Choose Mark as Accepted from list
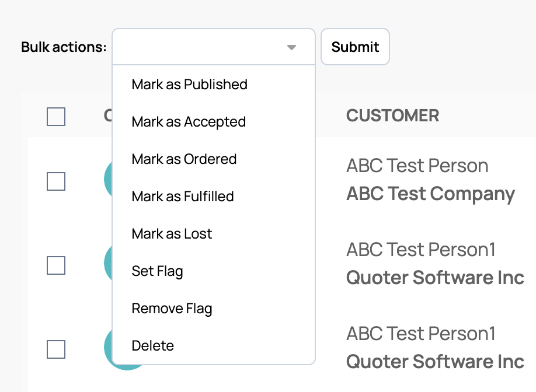This screenshot has height=392, width=536. pyautogui.click(x=189, y=122)
